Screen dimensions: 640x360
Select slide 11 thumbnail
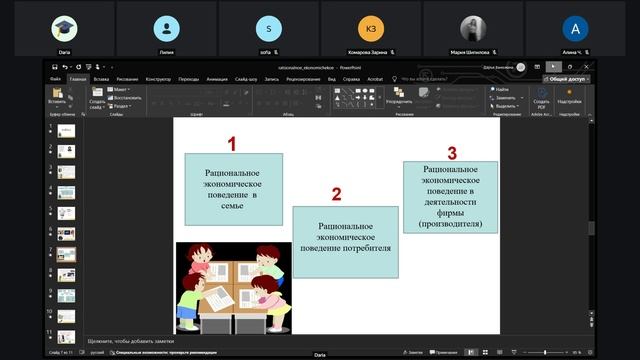point(66,337)
